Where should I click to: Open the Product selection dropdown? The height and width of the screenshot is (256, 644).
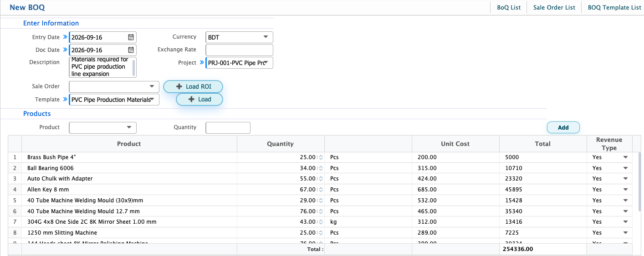[x=102, y=128]
